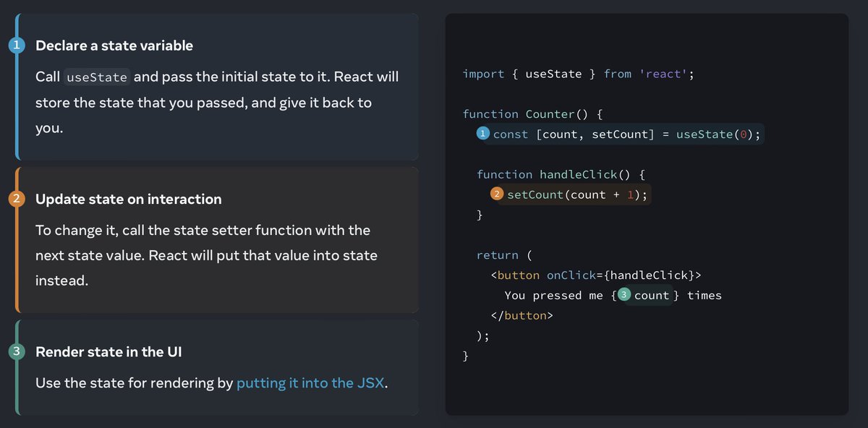
Task: Click the "Use the state for rendering by" text
Action: coord(135,383)
